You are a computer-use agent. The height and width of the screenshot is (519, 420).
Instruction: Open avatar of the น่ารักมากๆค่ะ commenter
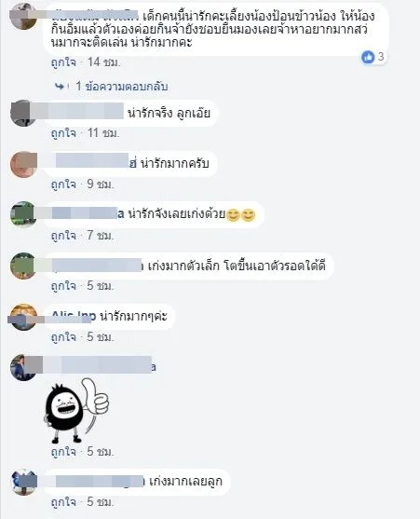23,317
